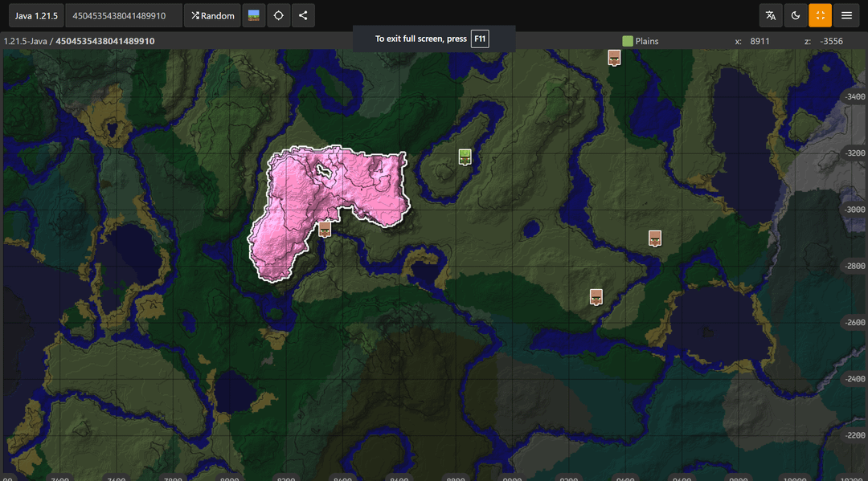
Task: Select the bottom-most village marker on the map
Action: 596,296
